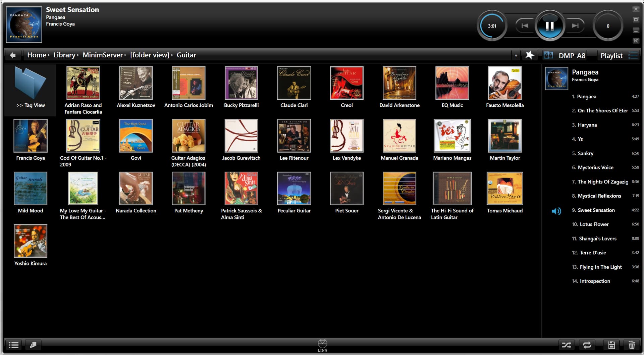Click the plus add button in the toolbar

(516, 56)
